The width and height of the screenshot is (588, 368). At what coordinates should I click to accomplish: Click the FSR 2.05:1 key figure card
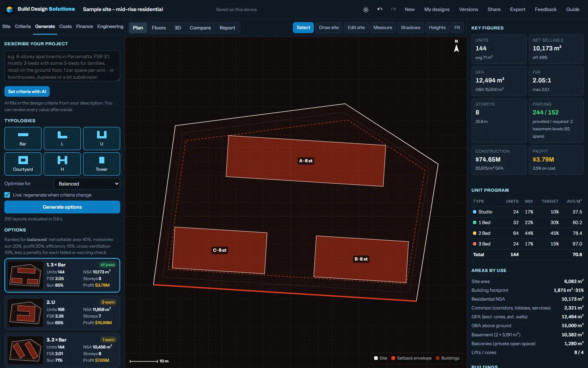click(x=556, y=81)
